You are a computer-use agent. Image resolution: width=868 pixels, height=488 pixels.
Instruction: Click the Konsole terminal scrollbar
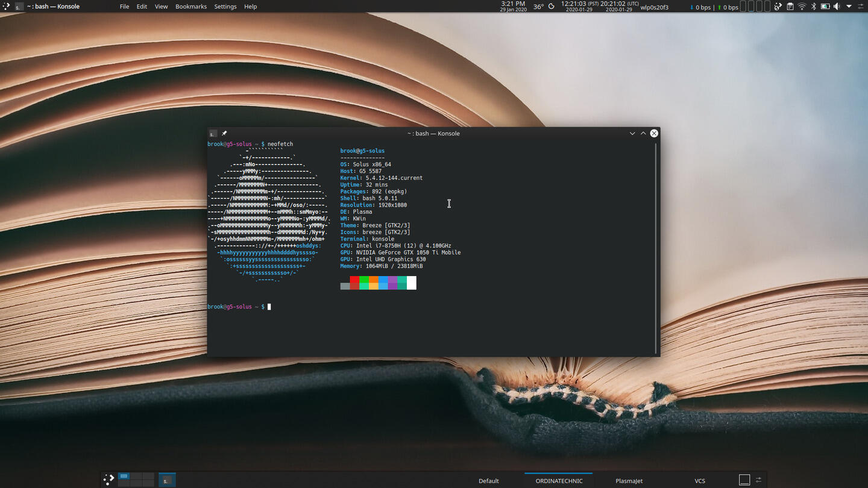(x=656, y=247)
